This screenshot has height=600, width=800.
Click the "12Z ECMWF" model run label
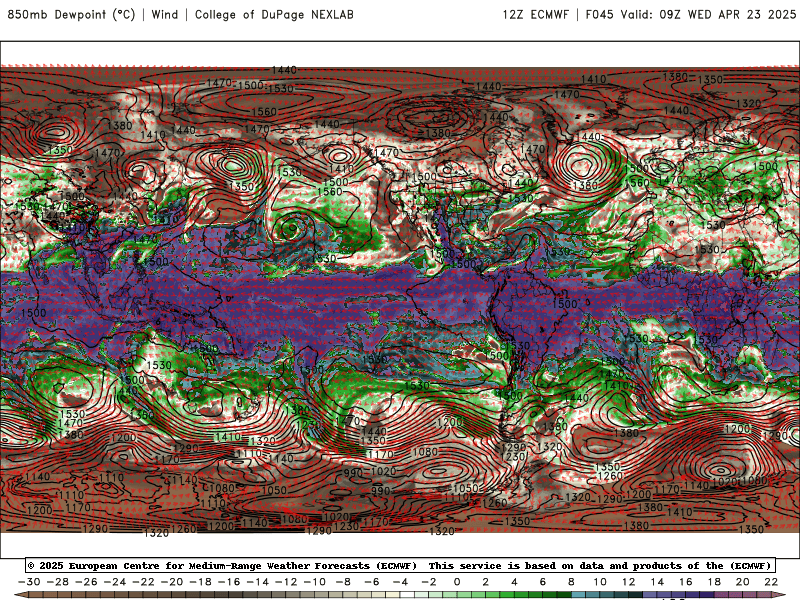(x=535, y=14)
